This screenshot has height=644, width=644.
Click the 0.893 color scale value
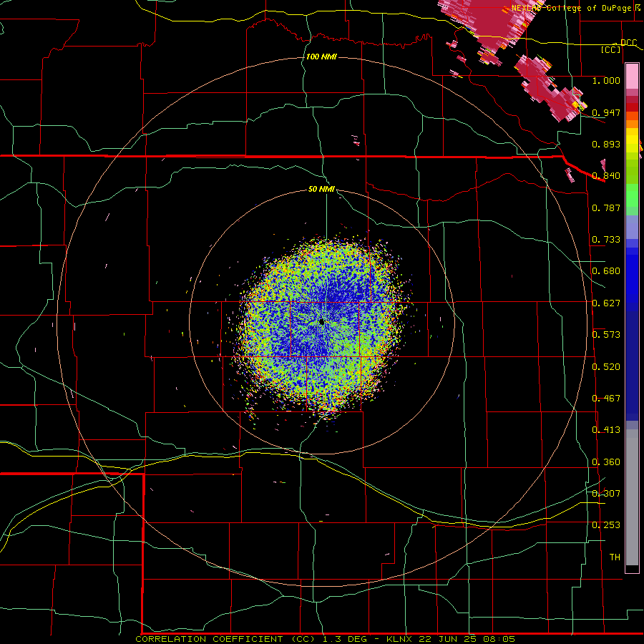(606, 144)
